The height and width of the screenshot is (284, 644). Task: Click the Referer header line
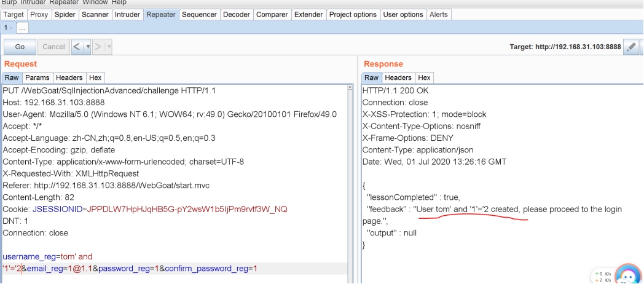pos(106,186)
